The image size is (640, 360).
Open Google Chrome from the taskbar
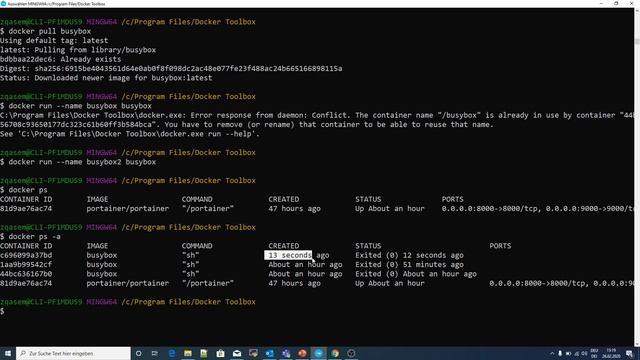click(x=335, y=353)
